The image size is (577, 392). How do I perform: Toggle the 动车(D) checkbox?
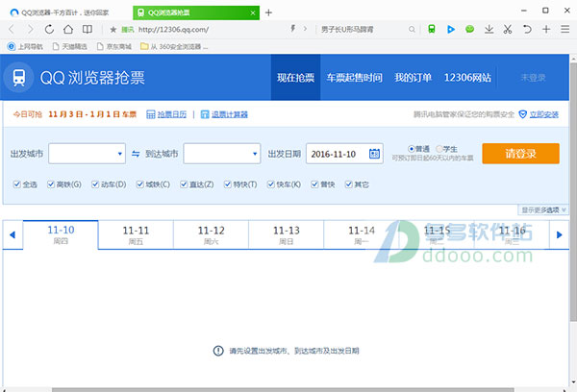[95, 184]
